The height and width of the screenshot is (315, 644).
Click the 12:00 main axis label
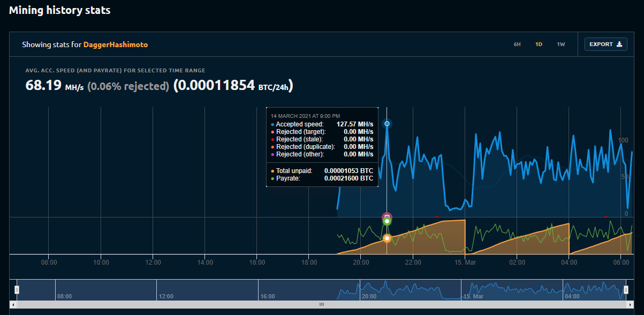(153, 262)
